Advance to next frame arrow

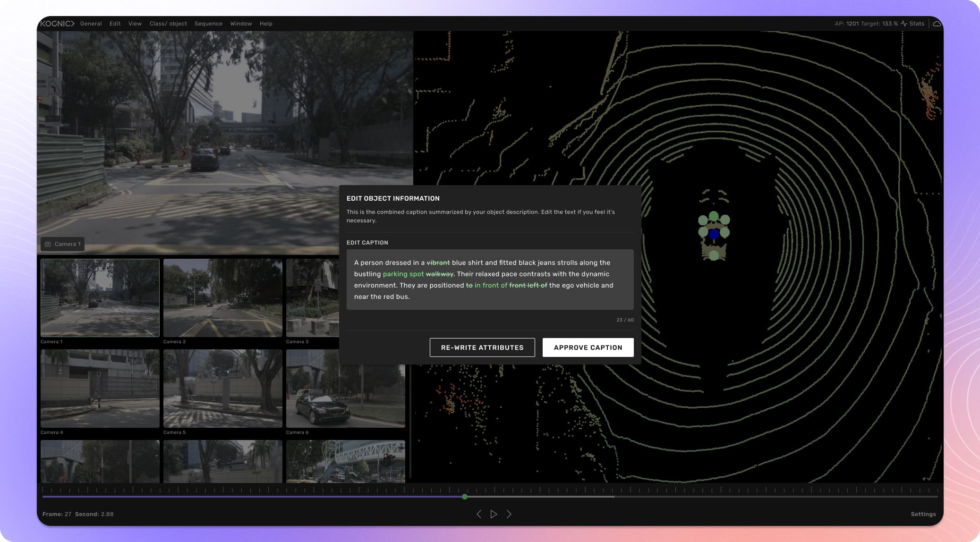point(509,514)
